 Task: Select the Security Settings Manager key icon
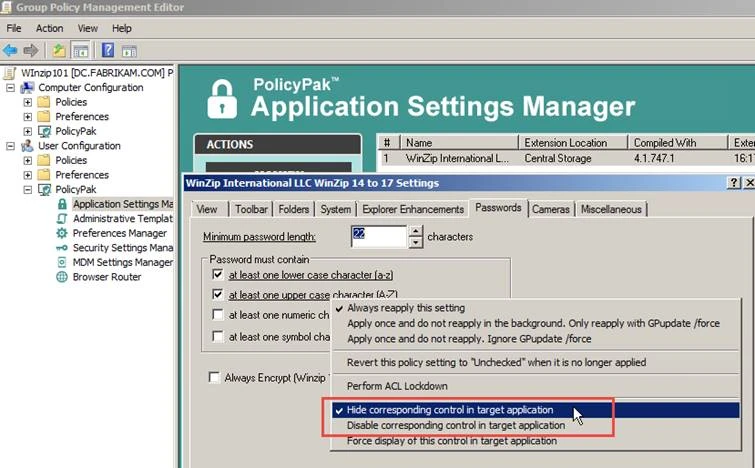(x=62, y=248)
